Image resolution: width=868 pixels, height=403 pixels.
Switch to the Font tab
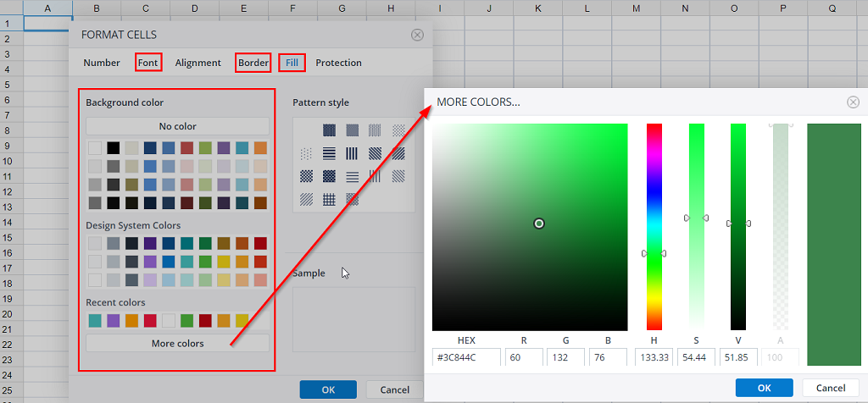tap(148, 63)
